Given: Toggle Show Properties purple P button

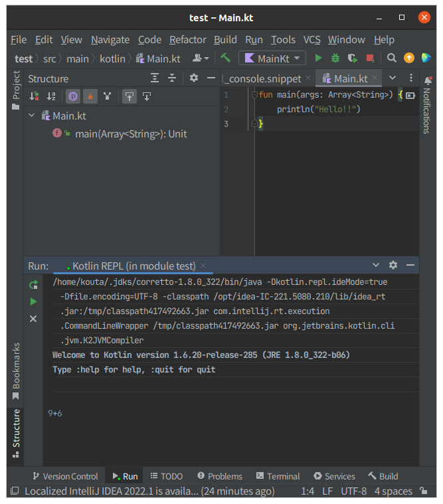Looking at the screenshot, I should click(x=73, y=96).
